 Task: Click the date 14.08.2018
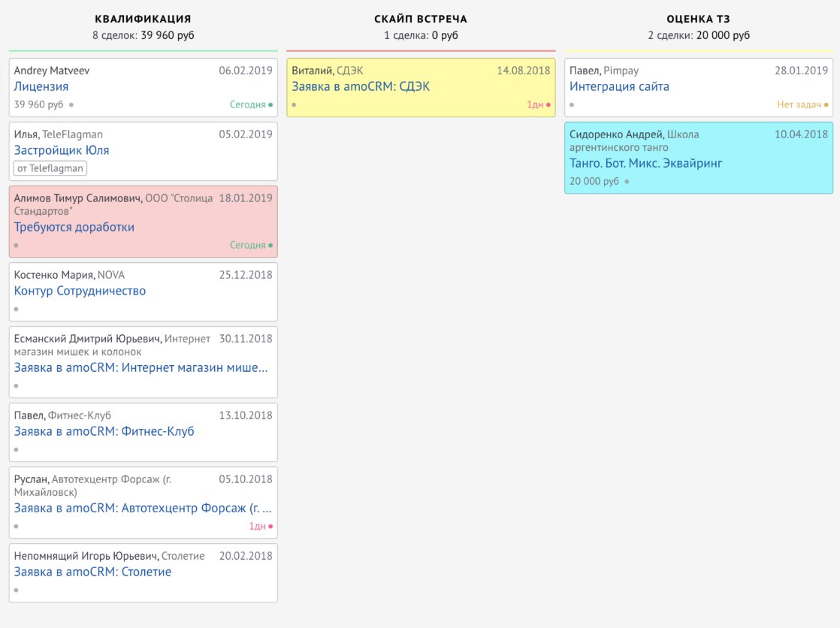point(524,70)
